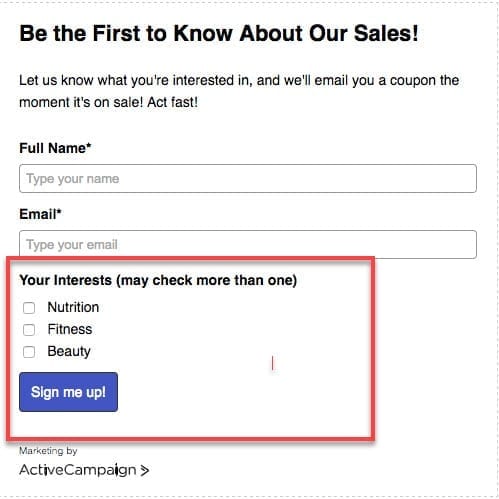Click the Email field label

click(x=40, y=214)
